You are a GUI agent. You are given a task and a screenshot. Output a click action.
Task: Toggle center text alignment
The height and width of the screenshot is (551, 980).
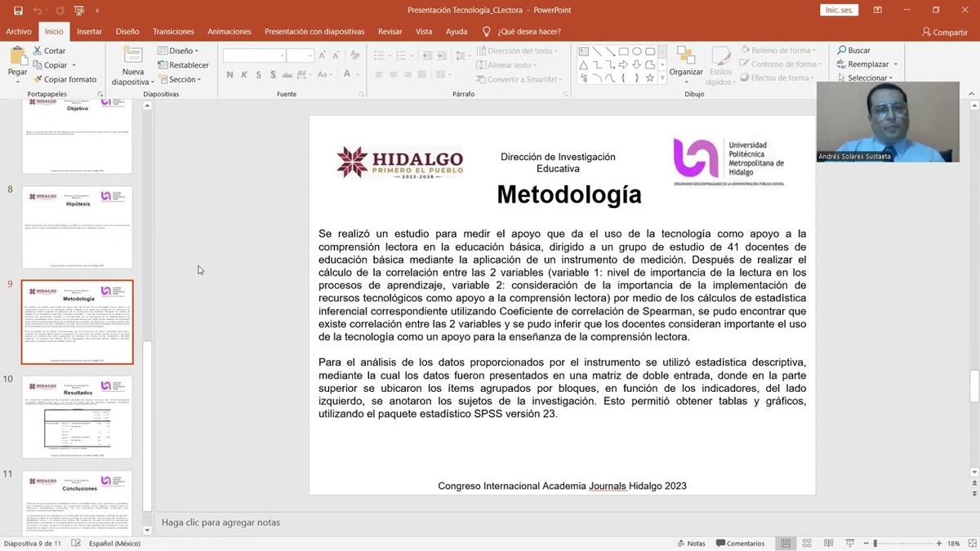pyautogui.click(x=394, y=74)
